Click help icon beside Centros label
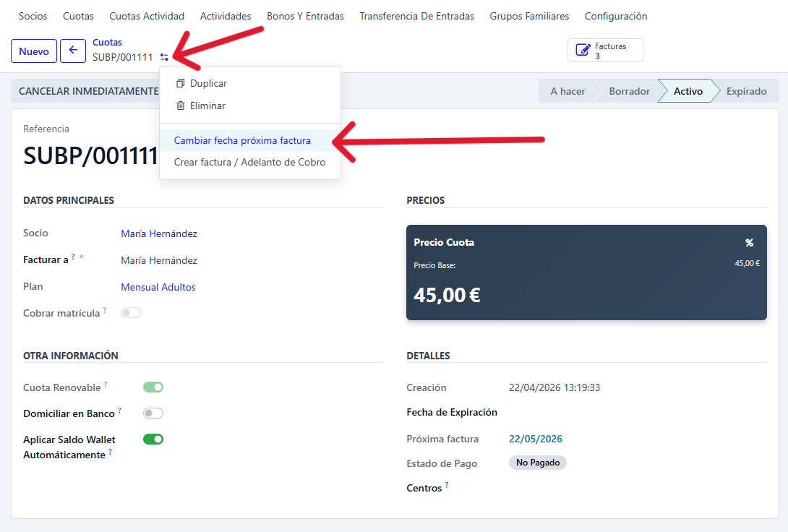788x532 pixels. pyautogui.click(x=447, y=486)
